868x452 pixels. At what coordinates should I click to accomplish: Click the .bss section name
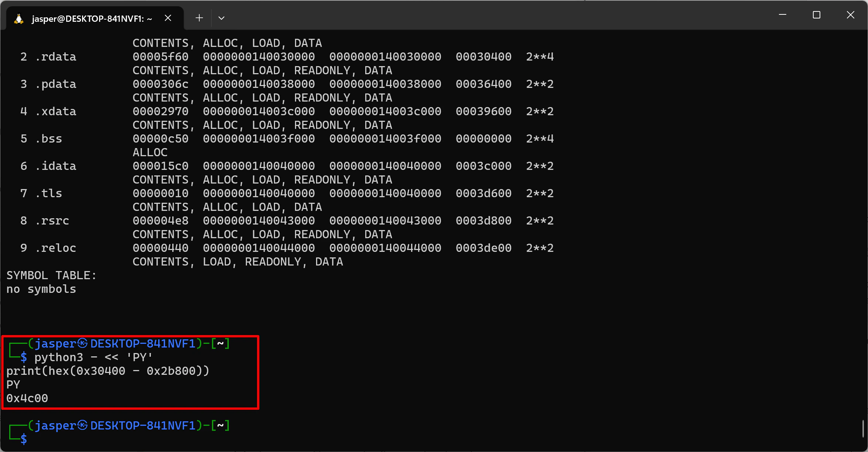point(49,139)
